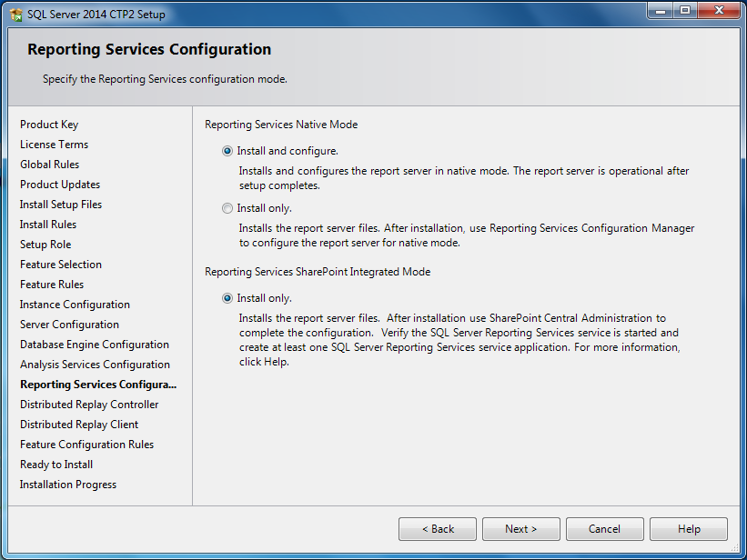Select Distributed Replay Controller step
The image size is (747, 560).
89,405
